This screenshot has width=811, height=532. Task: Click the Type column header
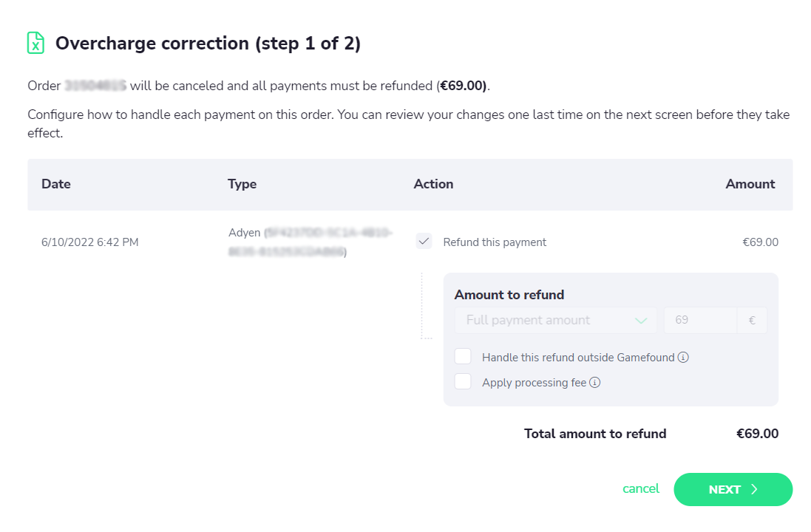pyautogui.click(x=242, y=184)
